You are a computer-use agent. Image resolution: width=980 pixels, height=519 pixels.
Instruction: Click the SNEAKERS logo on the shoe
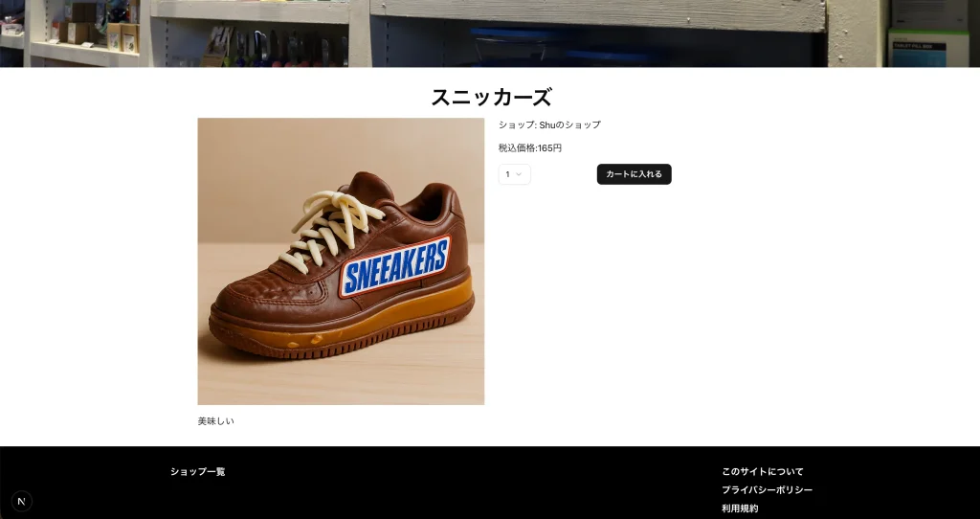[395, 266]
